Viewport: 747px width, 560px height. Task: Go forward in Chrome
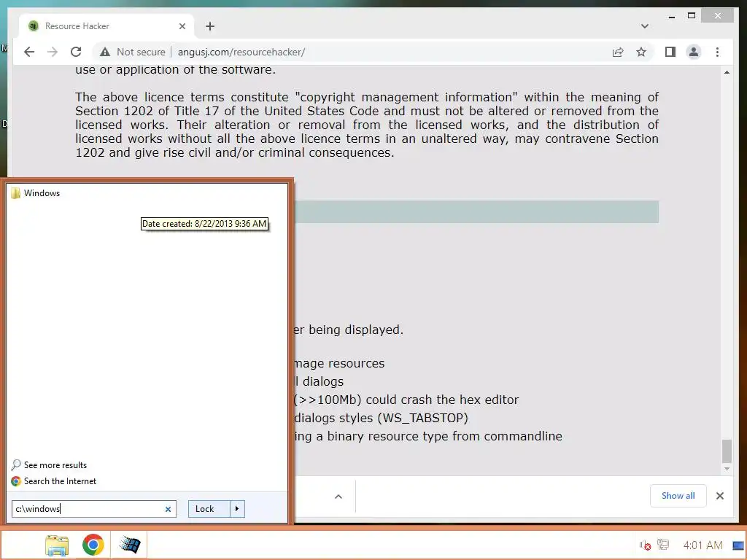[53, 52]
